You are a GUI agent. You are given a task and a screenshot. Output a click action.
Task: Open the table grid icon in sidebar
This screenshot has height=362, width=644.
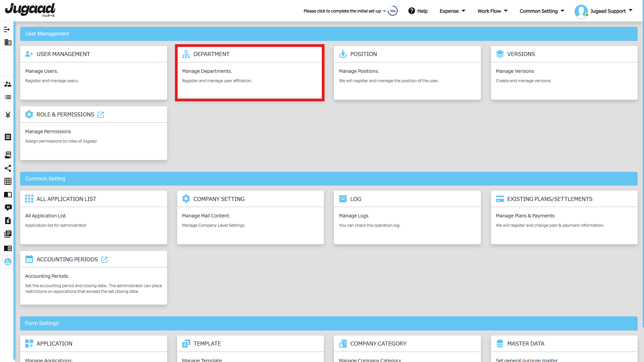click(x=8, y=182)
